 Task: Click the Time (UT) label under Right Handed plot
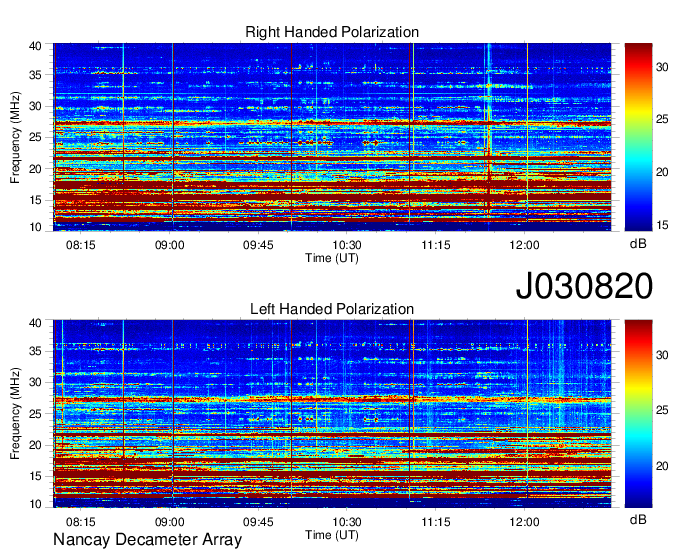[332, 258]
